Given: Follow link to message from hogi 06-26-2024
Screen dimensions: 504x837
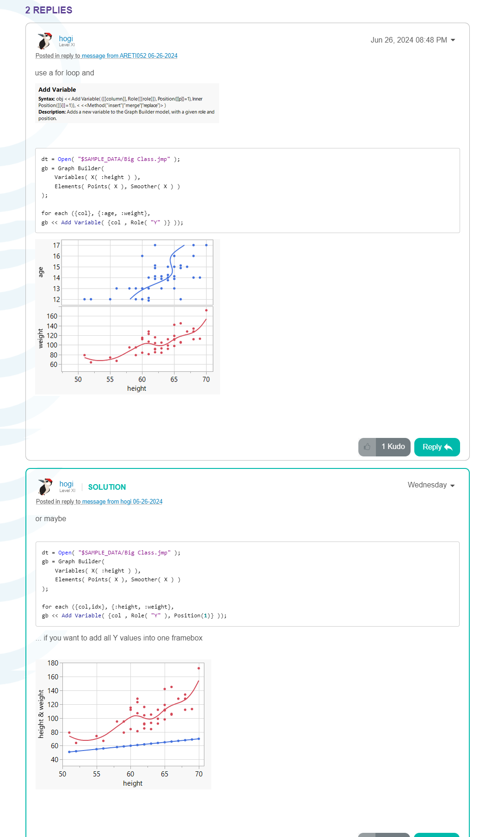Looking at the screenshot, I should [x=122, y=502].
